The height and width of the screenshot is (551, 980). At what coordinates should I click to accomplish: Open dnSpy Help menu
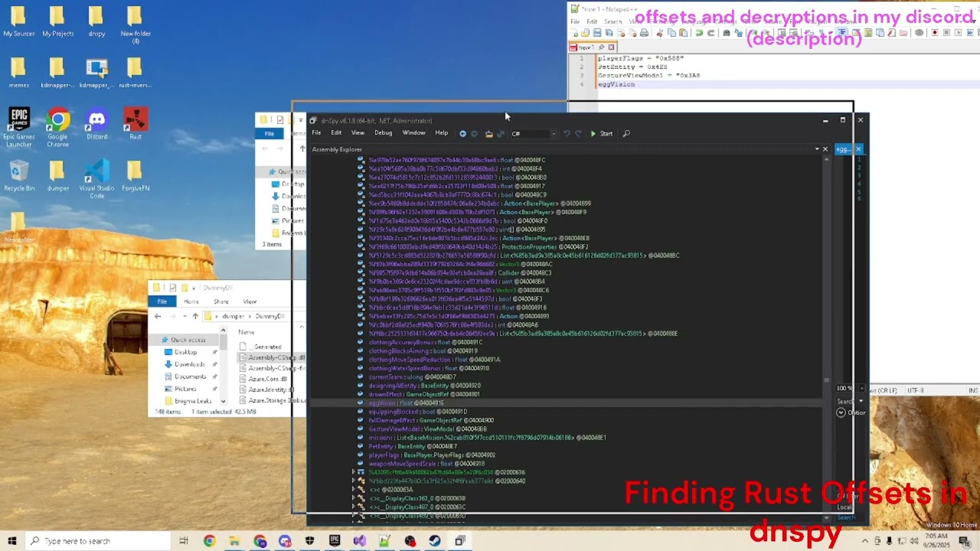point(442,133)
